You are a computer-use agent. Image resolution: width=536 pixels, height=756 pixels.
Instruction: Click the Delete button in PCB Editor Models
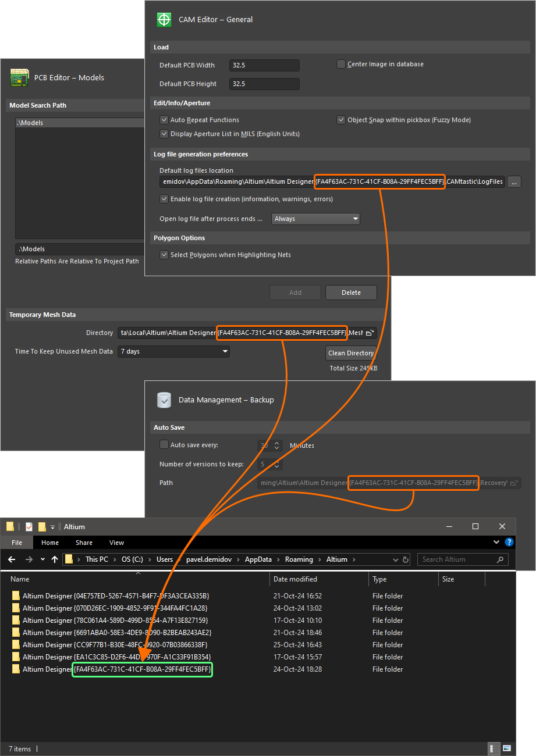tap(351, 293)
